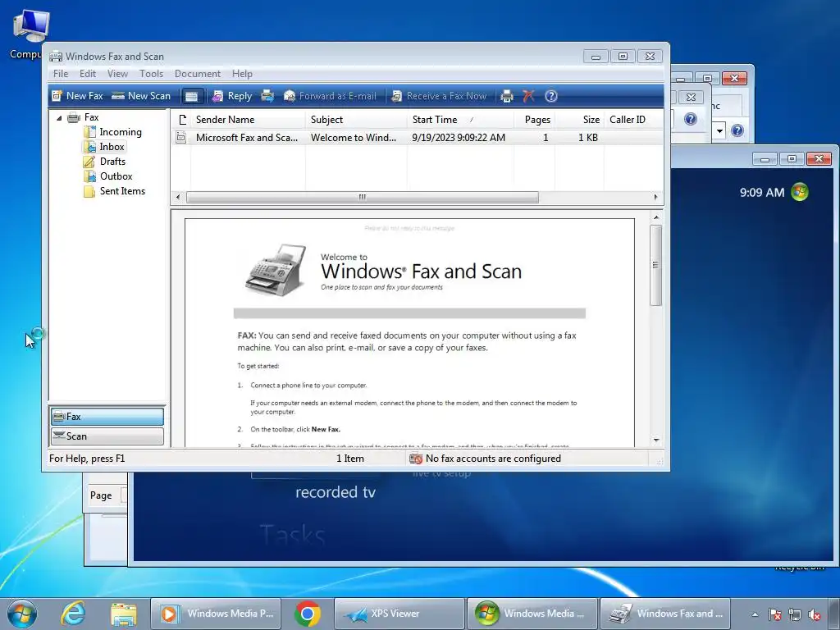The image size is (840, 630).
Task: Click the Welcome to Wind... subject cell
Action: coord(353,138)
